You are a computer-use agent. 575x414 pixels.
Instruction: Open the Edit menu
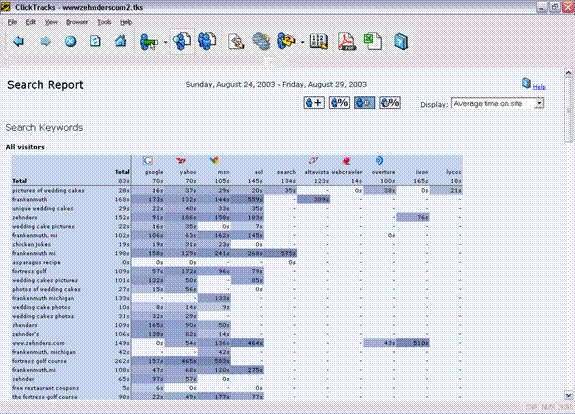point(31,22)
